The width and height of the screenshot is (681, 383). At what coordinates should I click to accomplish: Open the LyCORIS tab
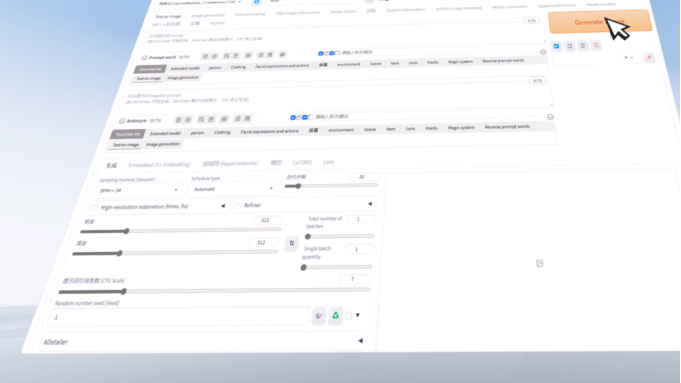[302, 162]
